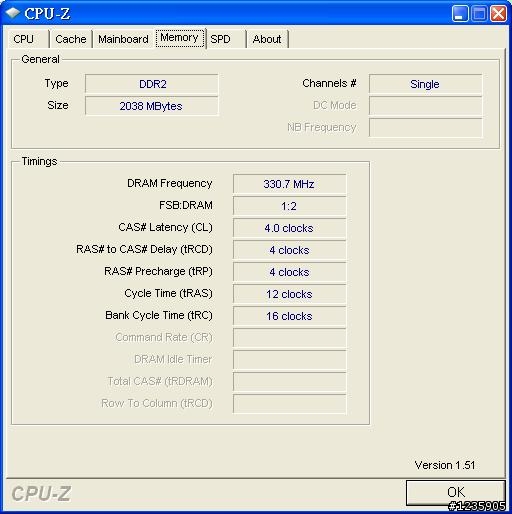512x514 pixels.
Task: Click the empty DRAM Idle Timer field
Action: point(289,360)
